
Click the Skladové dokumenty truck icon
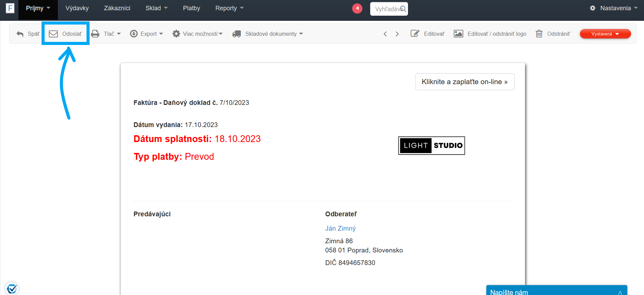tap(237, 34)
